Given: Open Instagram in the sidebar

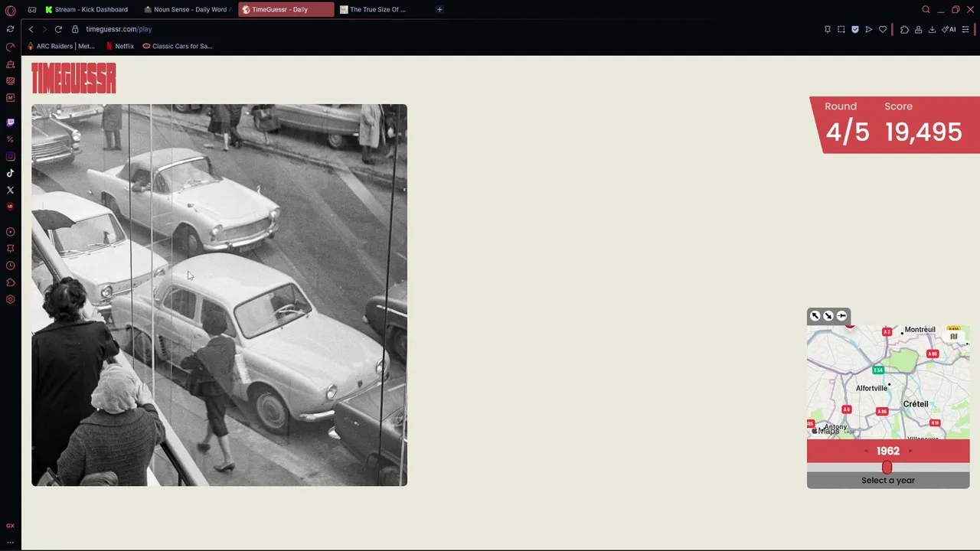Looking at the screenshot, I should [x=10, y=156].
